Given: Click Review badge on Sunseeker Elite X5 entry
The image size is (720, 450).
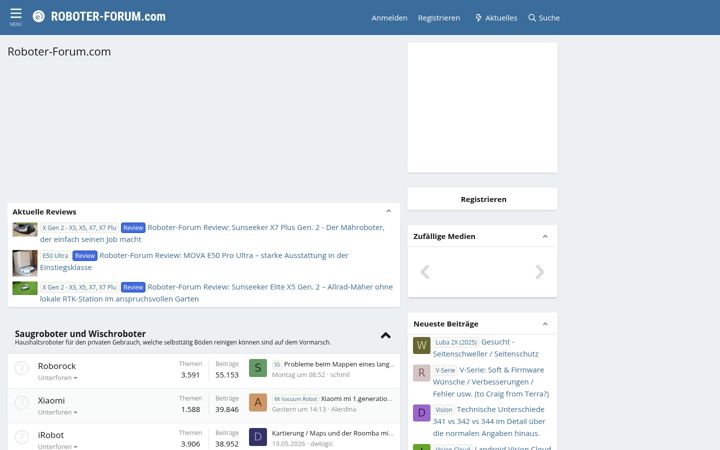Looking at the screenshot, I should (x=133, y=287).
